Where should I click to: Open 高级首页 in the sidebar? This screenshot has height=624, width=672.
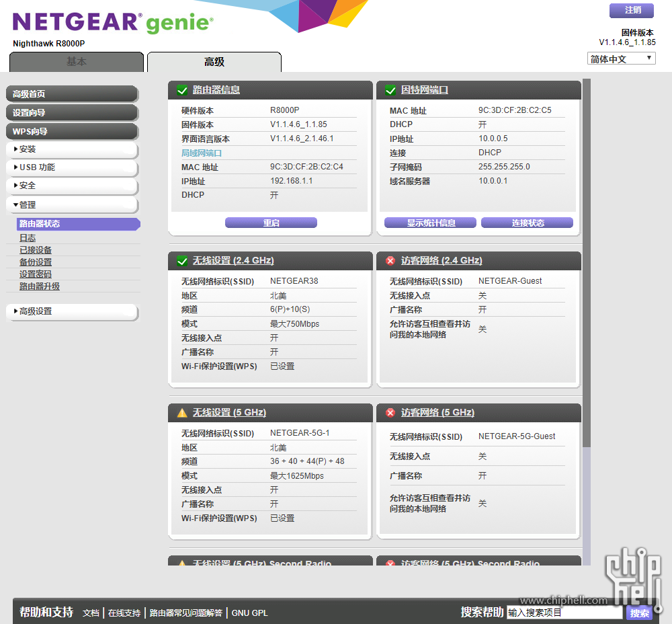[x=72, y=94]
